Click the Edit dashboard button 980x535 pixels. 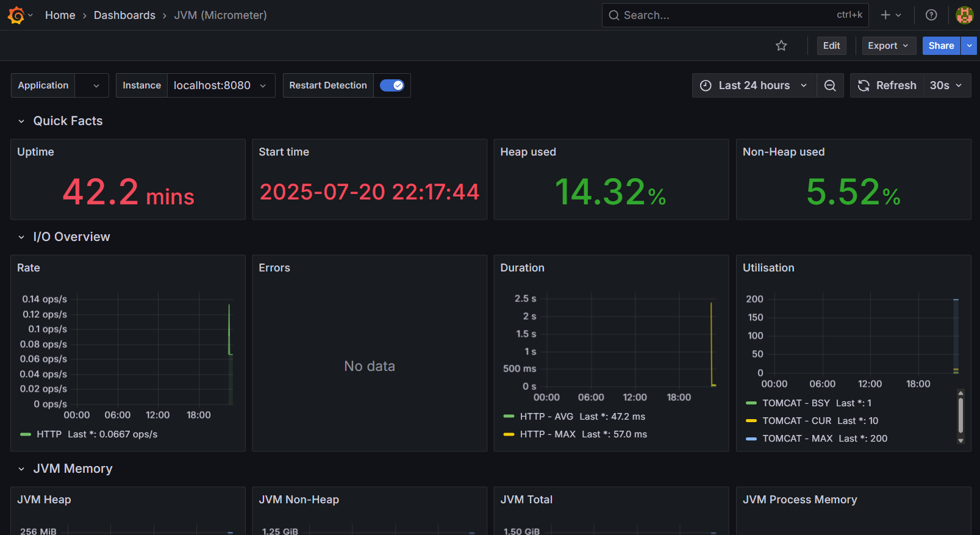pyautogui.click(x=831, y=46)
